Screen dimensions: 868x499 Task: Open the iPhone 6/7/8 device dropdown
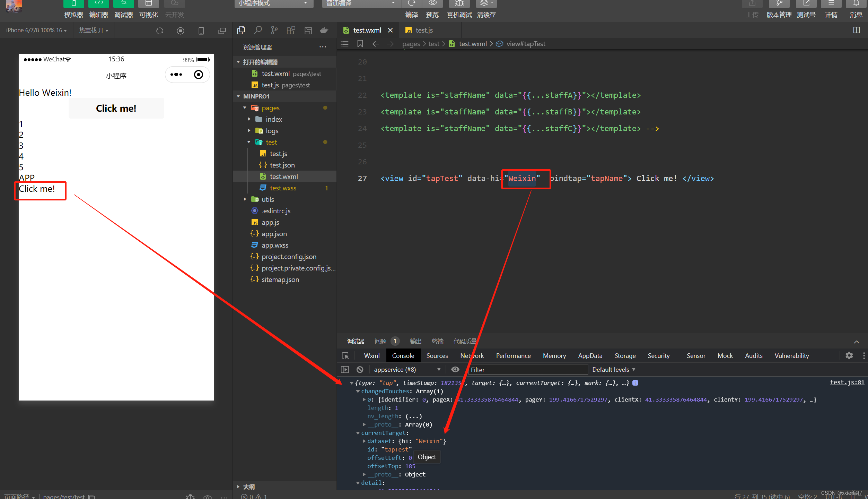point(36,31)
